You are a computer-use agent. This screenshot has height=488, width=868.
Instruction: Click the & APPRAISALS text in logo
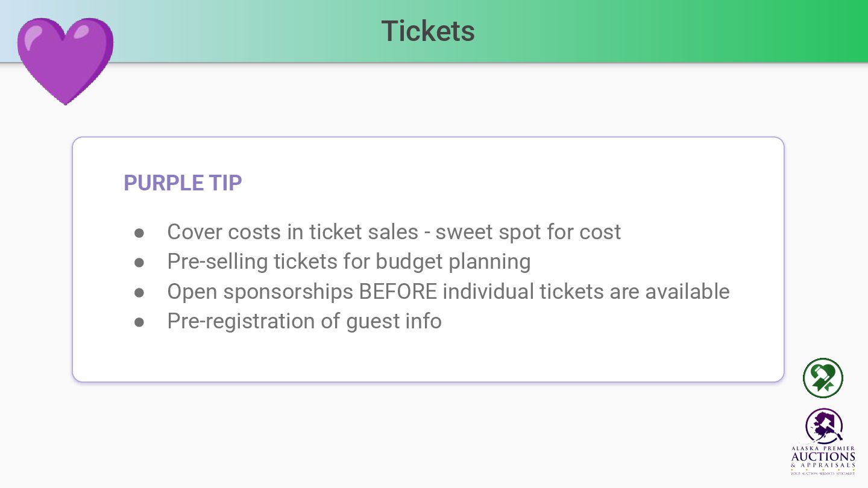(x=823, y=465)
